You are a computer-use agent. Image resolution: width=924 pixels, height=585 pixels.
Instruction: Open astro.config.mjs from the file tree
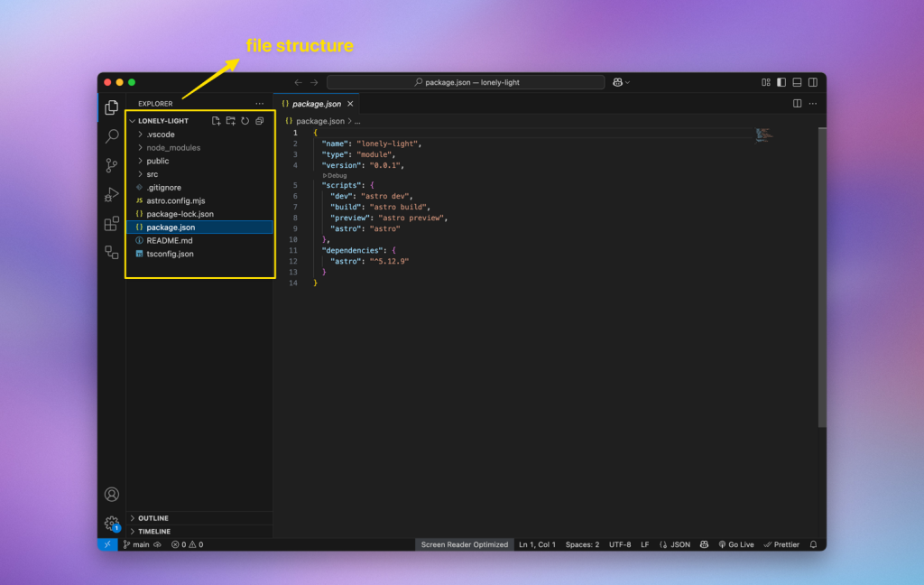175,200
